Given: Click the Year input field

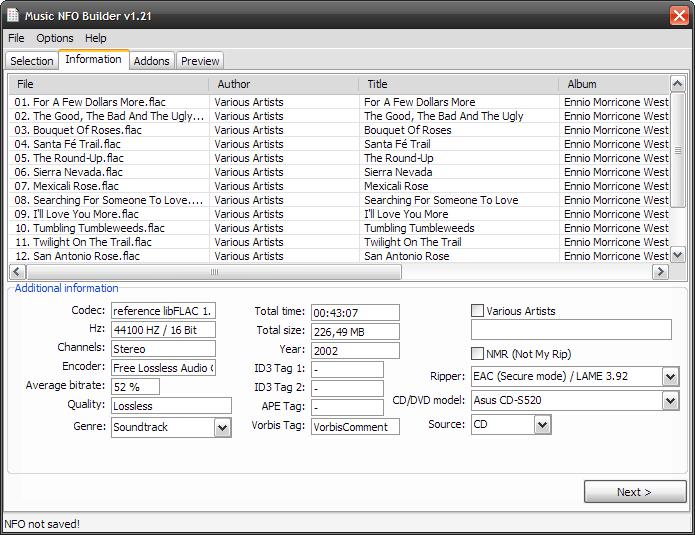Looking at the screenshot, I should (x=354, y=351).
